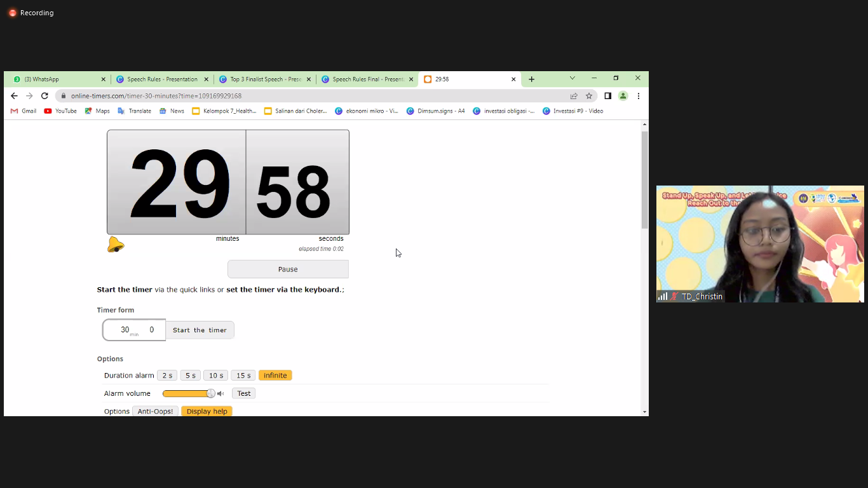Open the Chrome three-dot menu
Image resolution: width=868 pixels, height=488 pixels.
[638, 96]
